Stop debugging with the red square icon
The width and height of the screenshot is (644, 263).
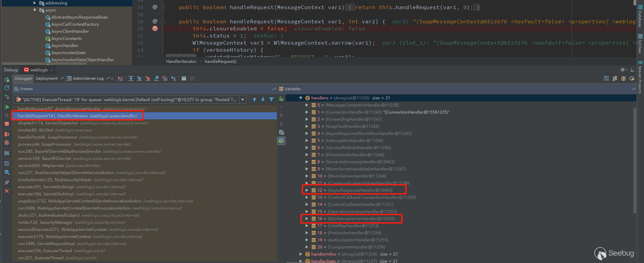click(x=7, y=124)
